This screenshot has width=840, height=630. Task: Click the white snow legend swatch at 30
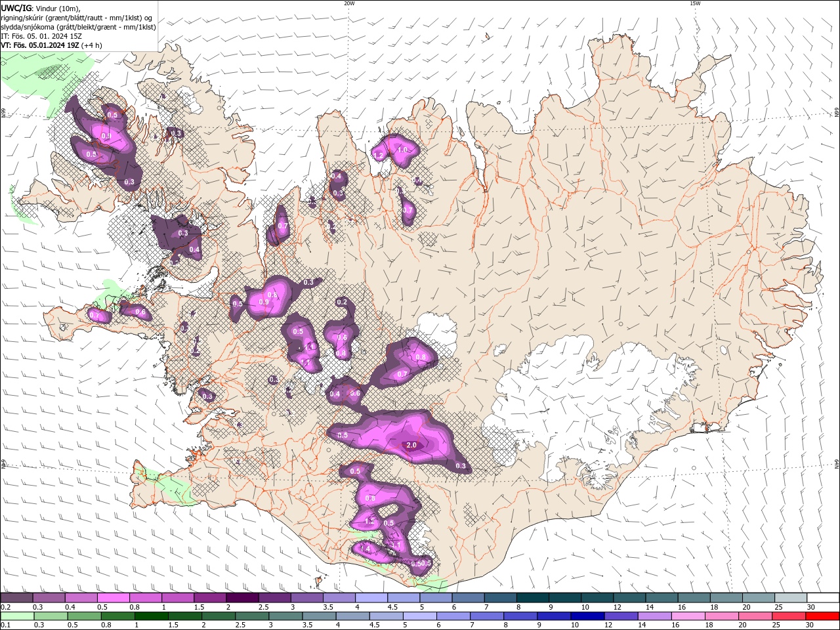point(822,598)
